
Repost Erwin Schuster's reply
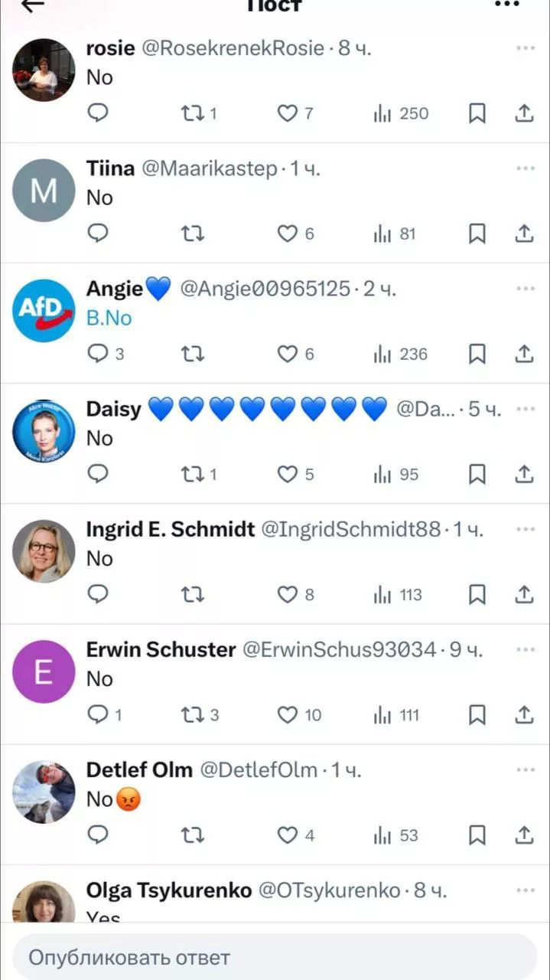click(x=193, y=715)
